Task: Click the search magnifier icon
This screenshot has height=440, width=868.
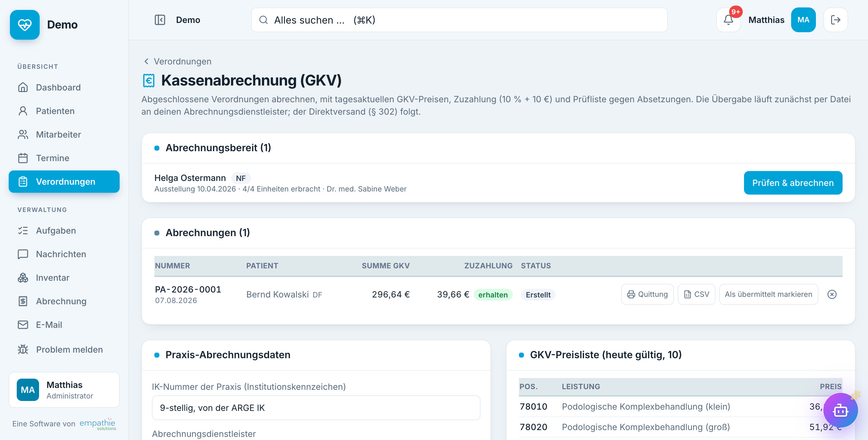Action: (x=263, y=20)
